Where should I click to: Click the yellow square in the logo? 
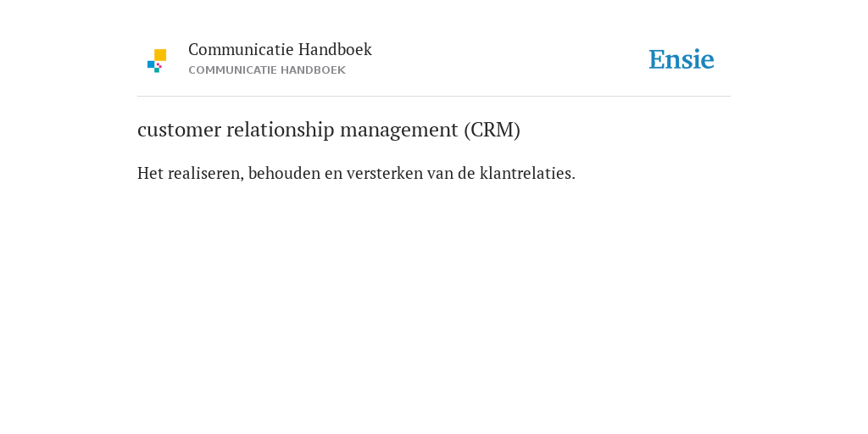coord(160,55)
